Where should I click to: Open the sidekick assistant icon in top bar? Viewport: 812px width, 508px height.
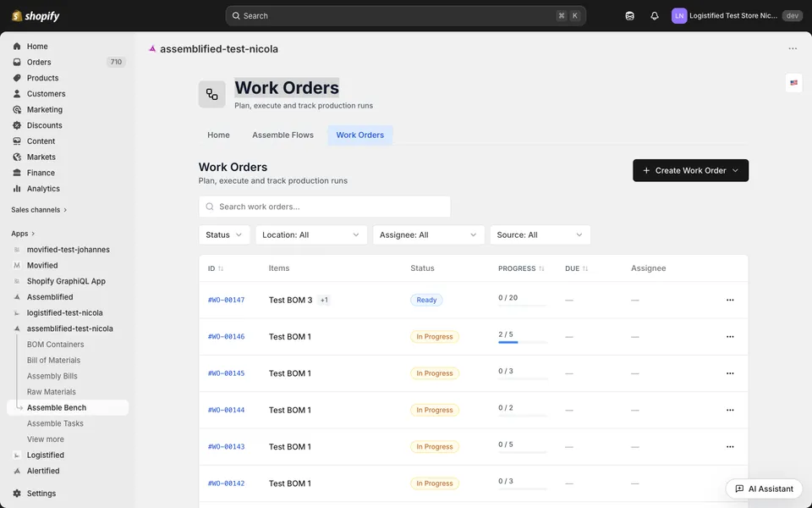coord(629,16)
